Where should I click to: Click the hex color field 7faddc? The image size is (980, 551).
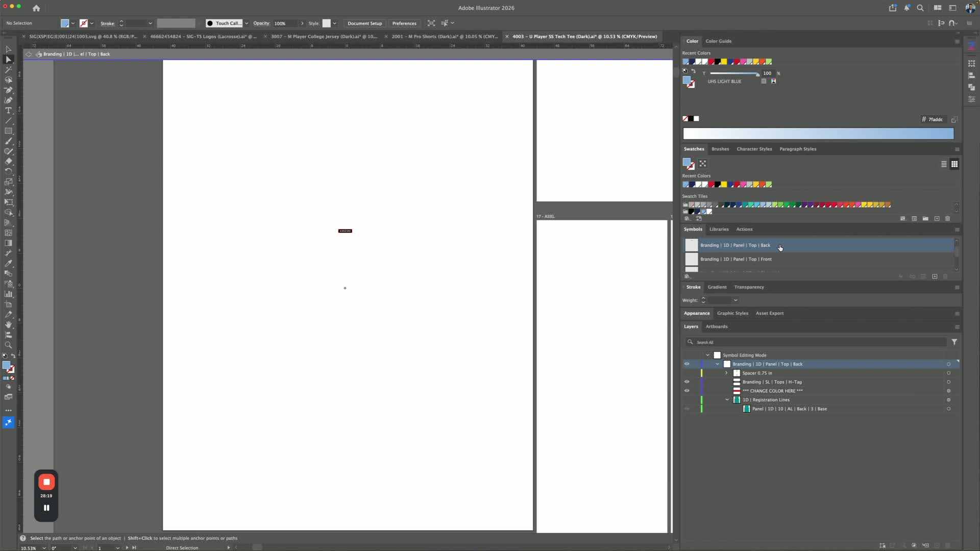[935, 119]
